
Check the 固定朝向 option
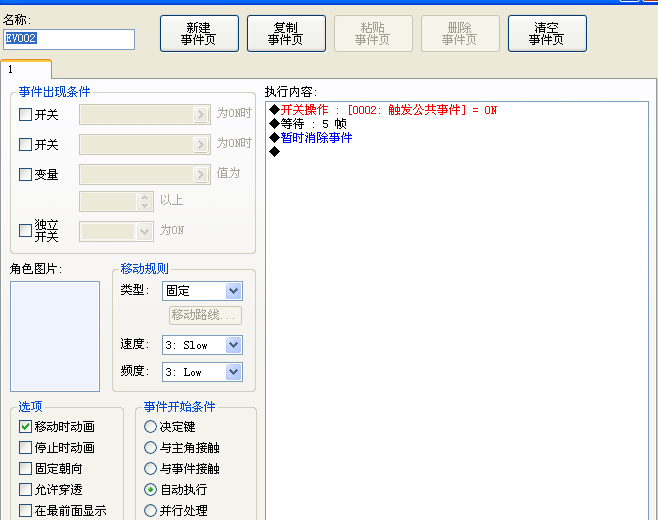pyautogui.click(x=26, y=468)
